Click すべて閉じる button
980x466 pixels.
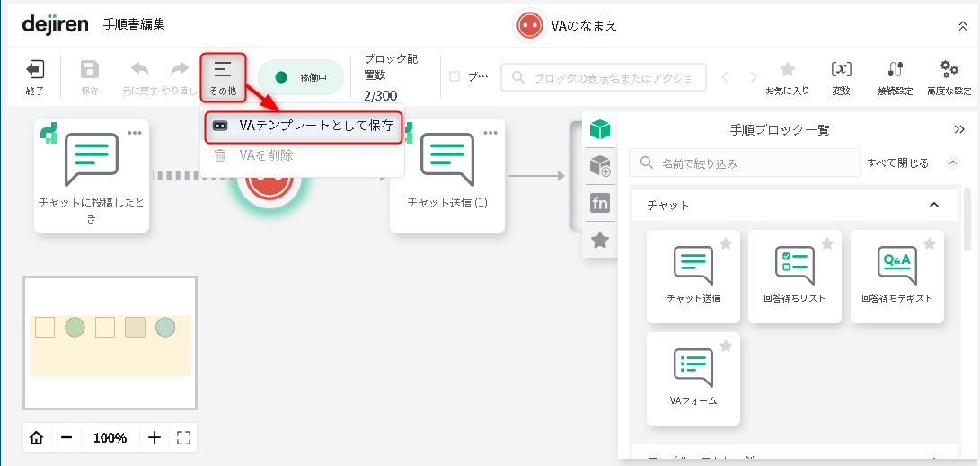tap(898, 163)
